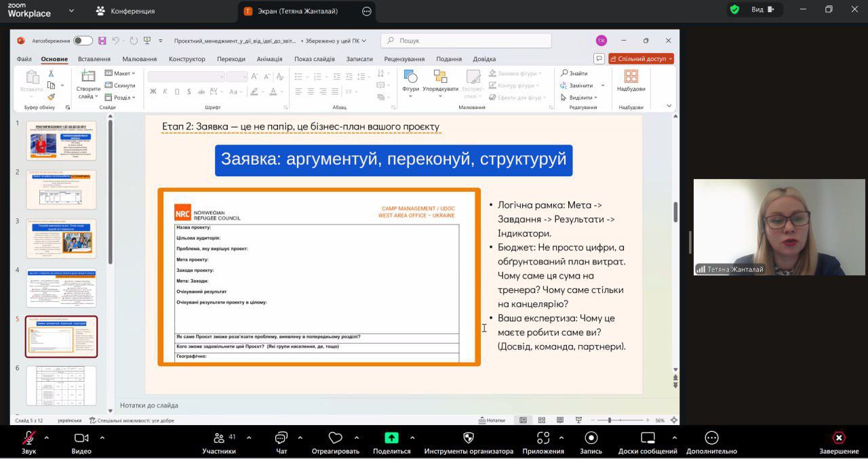Screen dimensions: 868x459
Task: Click the green Share (Поделиться) icon
Action: pos(391,438)
